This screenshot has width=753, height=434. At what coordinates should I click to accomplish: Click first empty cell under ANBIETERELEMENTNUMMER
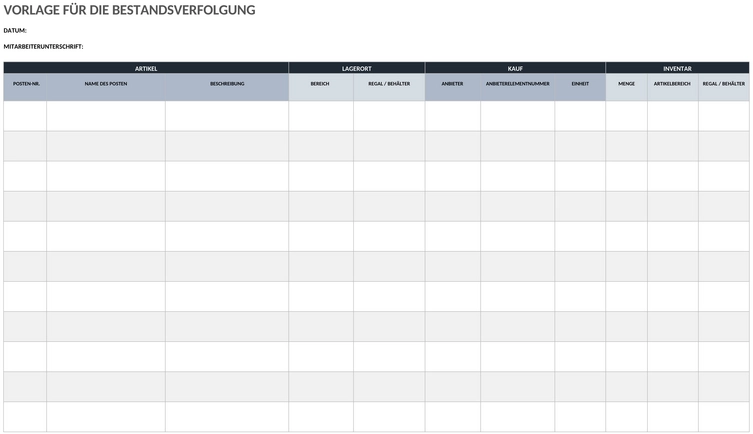point(518,116)
